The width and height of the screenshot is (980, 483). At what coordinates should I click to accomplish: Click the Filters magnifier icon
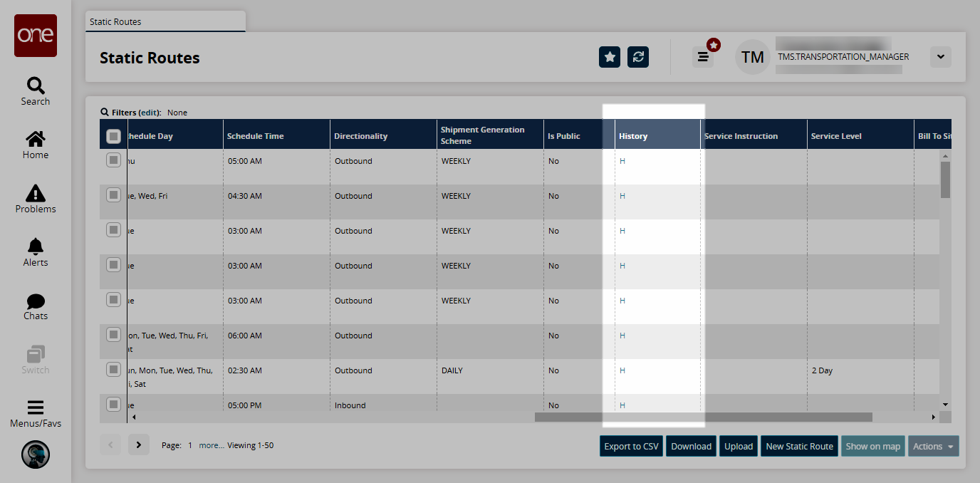click(105, 113)
